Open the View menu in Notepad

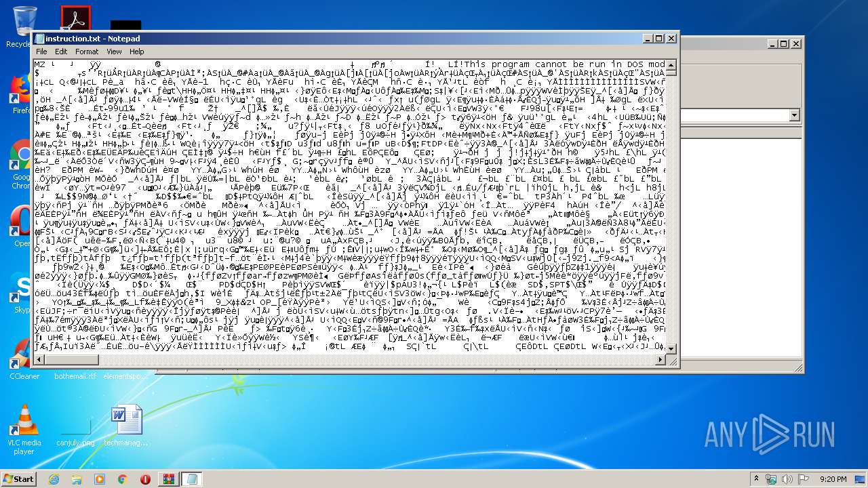pos(114,52)
